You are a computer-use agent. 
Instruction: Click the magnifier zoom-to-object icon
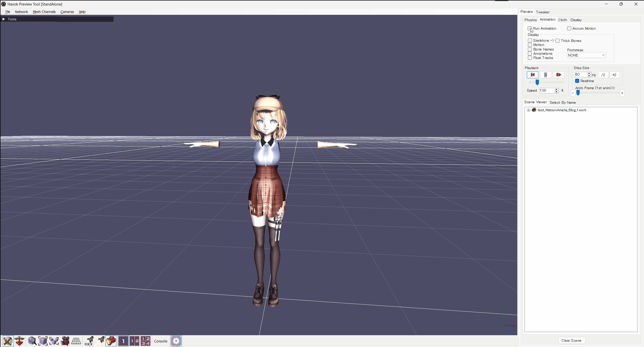coord(32,341)
